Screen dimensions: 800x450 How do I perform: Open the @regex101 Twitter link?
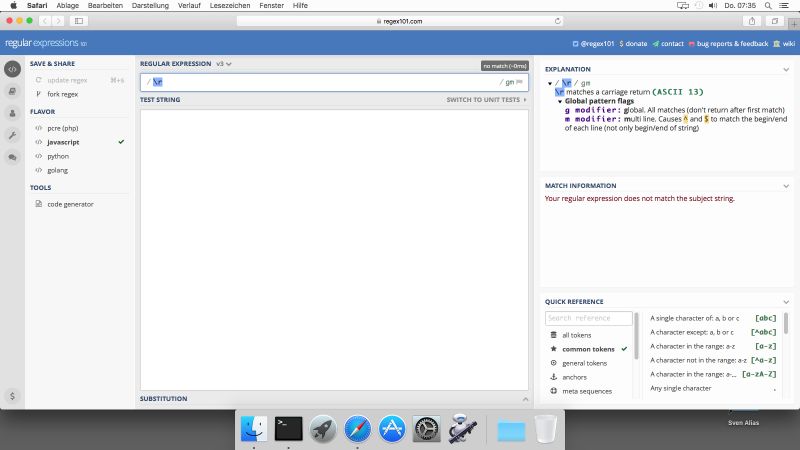tap(593, 44)
